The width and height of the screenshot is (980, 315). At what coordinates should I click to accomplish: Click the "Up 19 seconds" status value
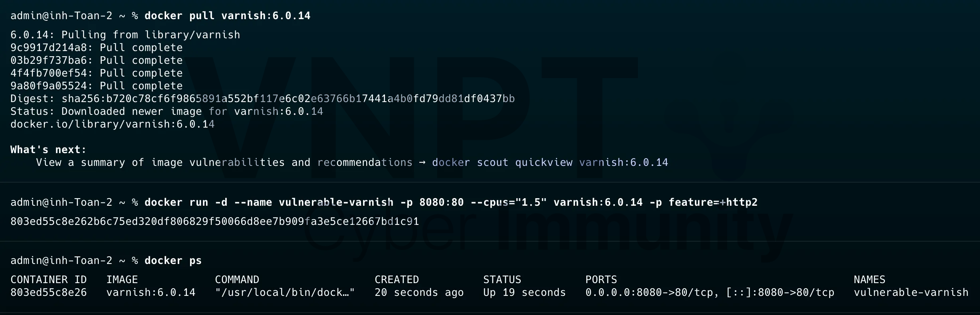point(524,292)
